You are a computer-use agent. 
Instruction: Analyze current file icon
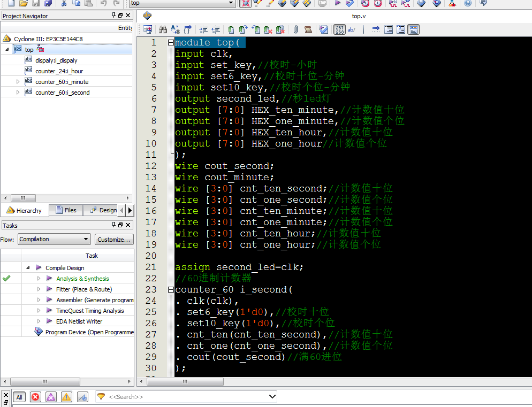(x=324, y=29)
